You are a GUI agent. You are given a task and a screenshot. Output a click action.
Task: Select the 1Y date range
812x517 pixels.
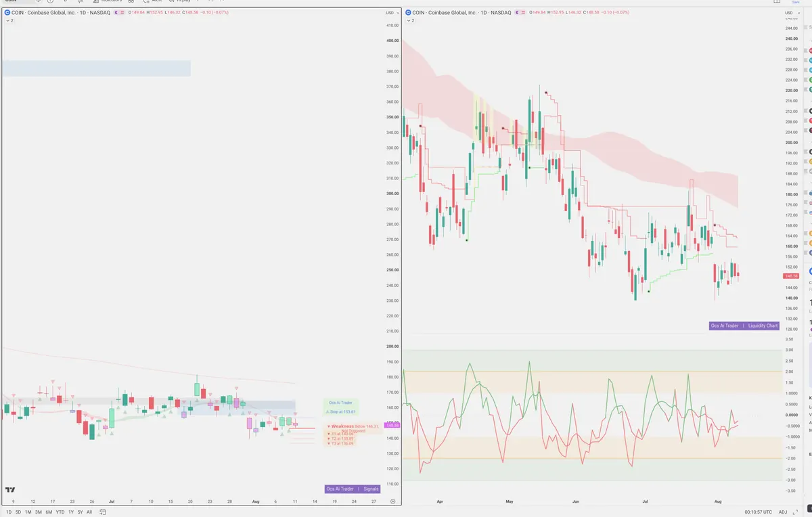(70, 512)
